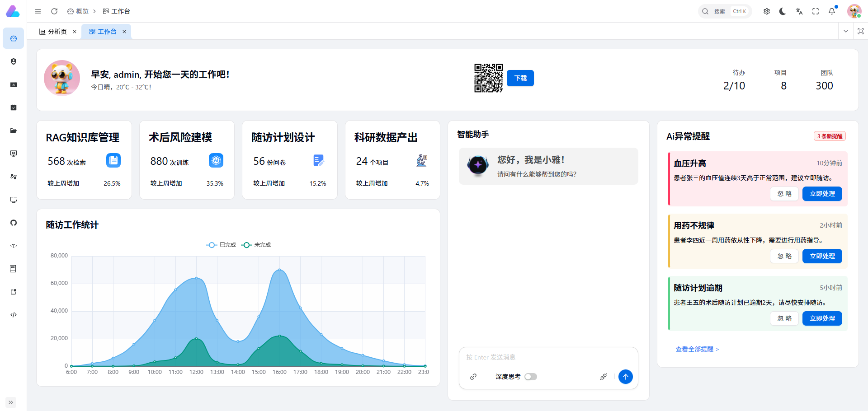Open the language translation icon
Viewport: 868px width, 411px height.
point(799,11)
